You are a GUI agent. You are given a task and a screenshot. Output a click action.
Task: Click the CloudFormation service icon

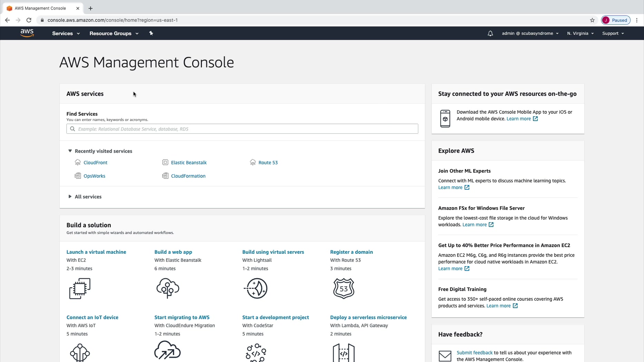(x=165, y=176)
